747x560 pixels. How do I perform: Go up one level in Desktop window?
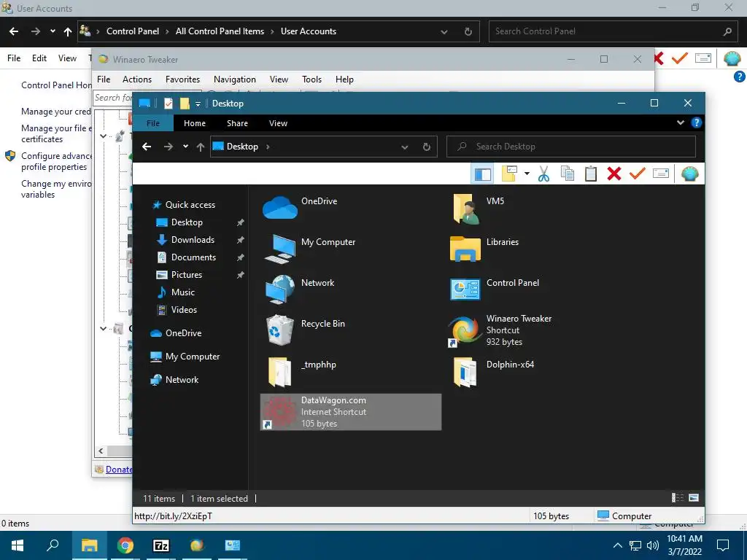pos(201,147)
